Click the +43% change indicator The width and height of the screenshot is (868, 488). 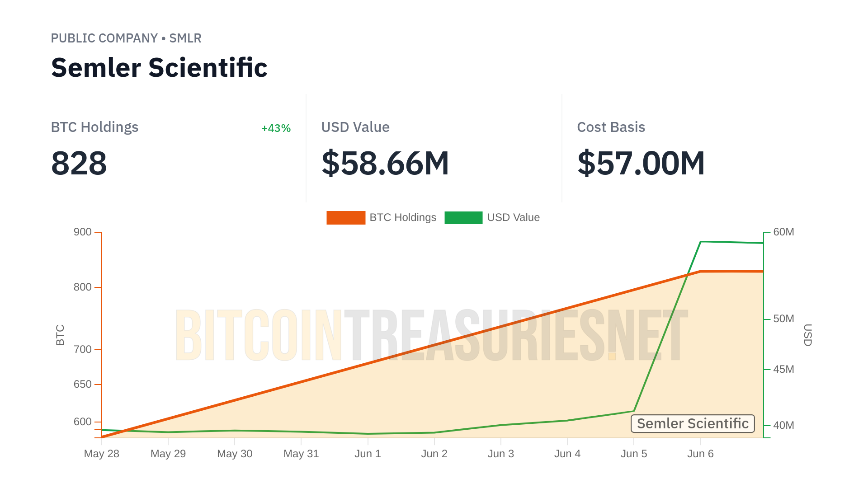click(x=276, y=128)
